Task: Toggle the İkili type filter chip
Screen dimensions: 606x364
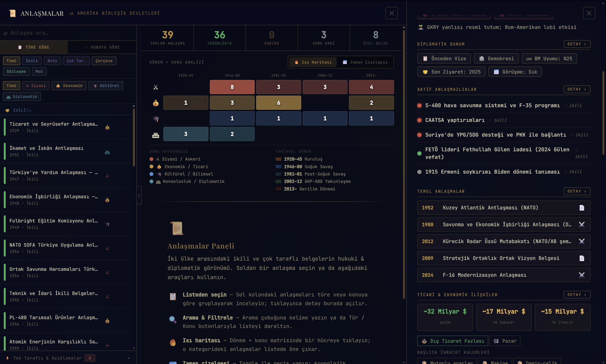Action: click(x=32, y=60)
